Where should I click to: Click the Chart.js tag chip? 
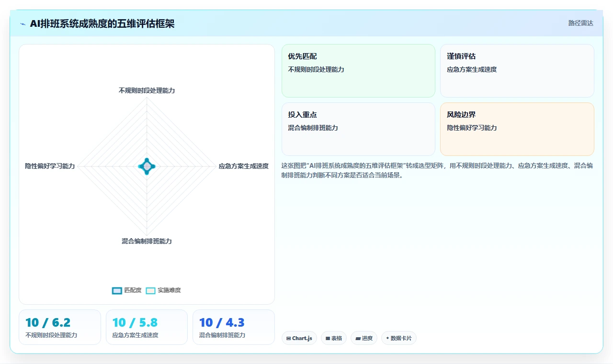point(299,338)
